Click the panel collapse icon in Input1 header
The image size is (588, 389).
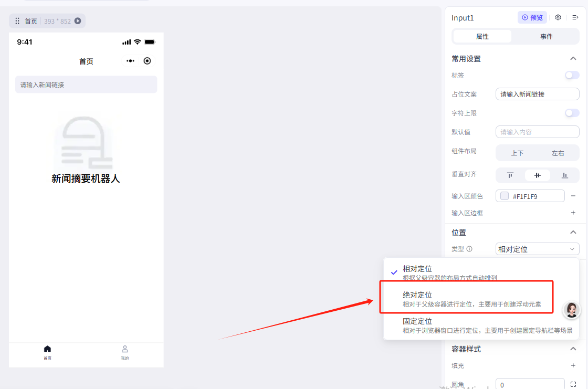pyautogui.click(x=575, y=17)
